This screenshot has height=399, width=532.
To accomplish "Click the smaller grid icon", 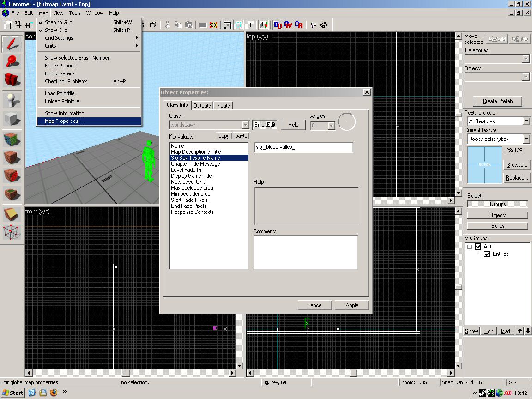I will [29, 25].
